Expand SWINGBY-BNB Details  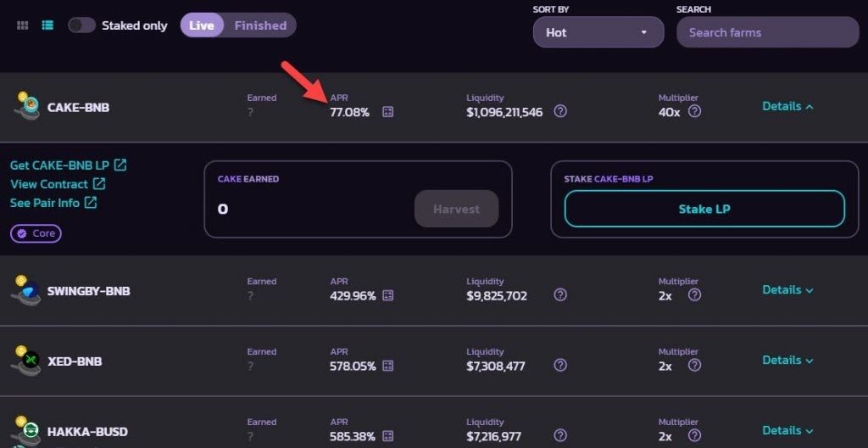[787, 289]
